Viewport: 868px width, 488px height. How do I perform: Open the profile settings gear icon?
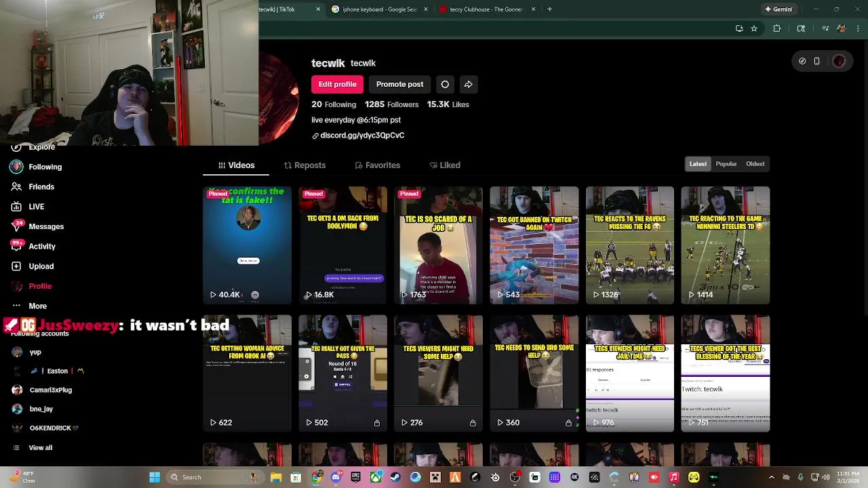click(445, 84)
